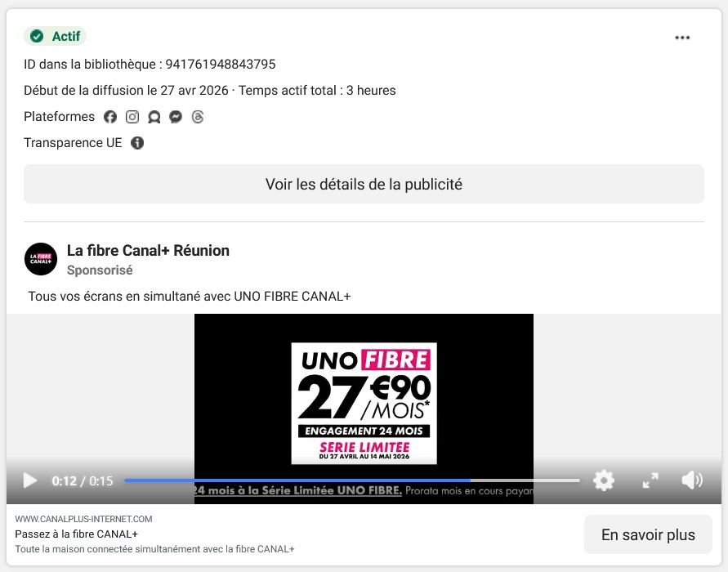Click the Audience Network platform icon
The width and height of the screenshot is (728, 572).
[154, 117]
